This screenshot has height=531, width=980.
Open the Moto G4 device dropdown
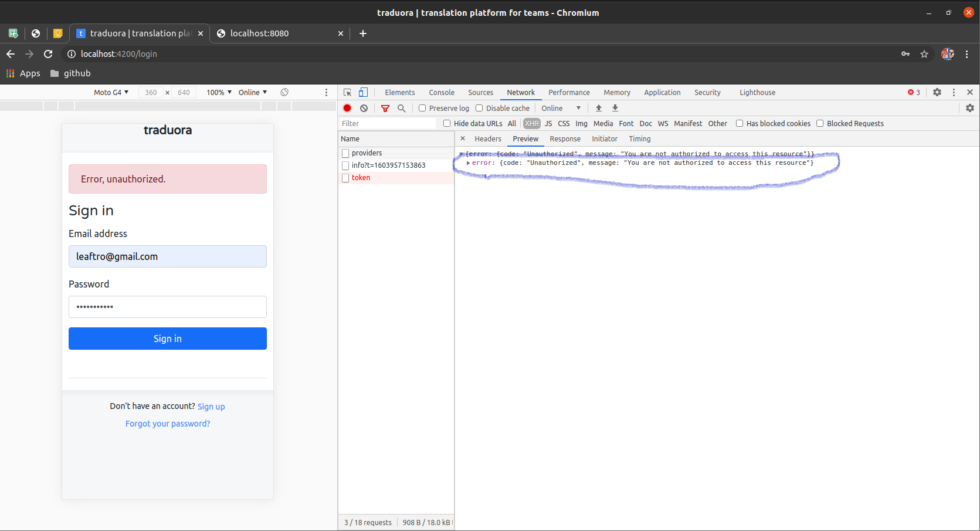pyautogui.click(x=111, y=92)
